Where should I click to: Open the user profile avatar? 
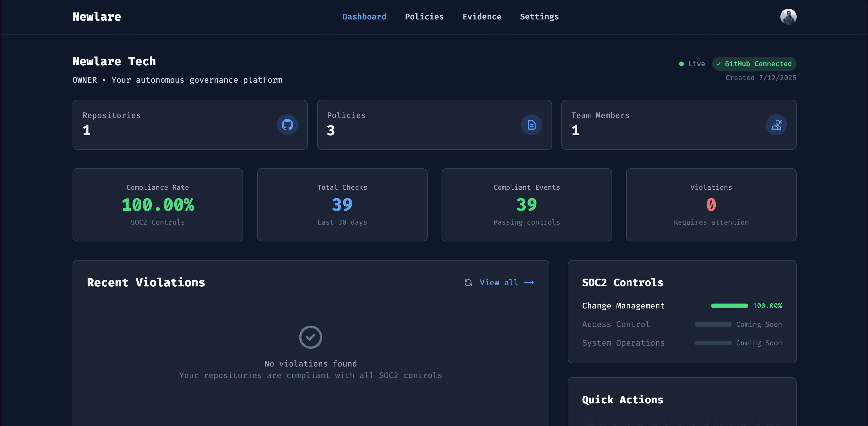(788, 17)
